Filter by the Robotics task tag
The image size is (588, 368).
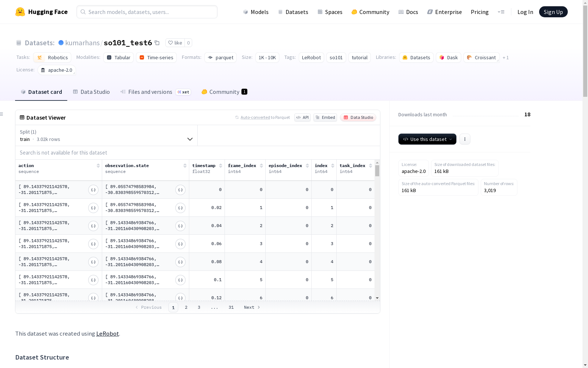click(52, 57)
